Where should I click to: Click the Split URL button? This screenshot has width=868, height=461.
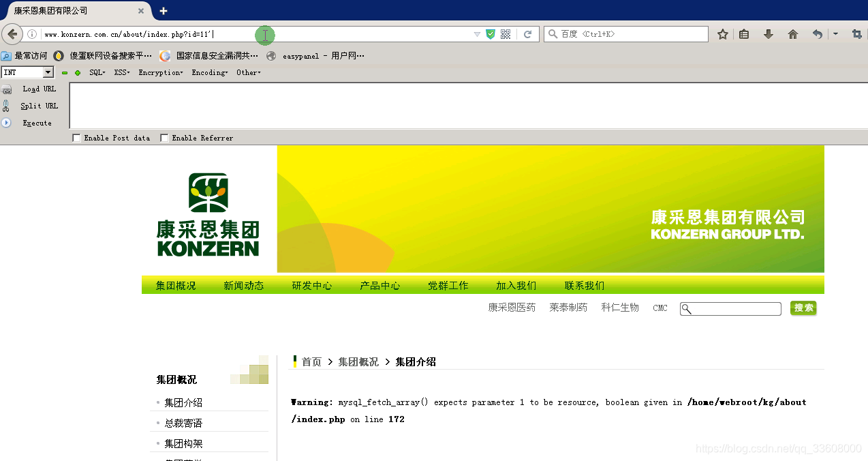pos(39,106)
